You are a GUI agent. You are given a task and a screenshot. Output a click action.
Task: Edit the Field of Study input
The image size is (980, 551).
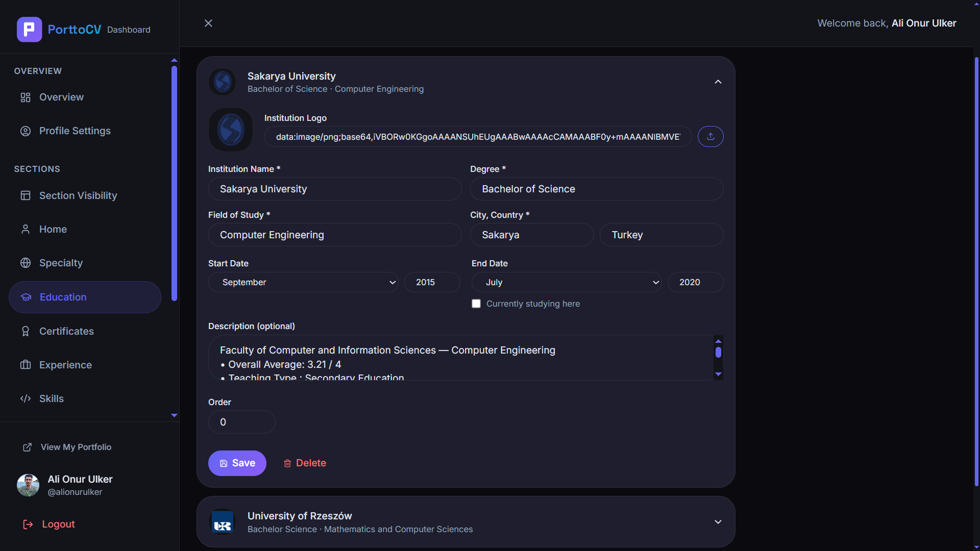pos(335,235)
